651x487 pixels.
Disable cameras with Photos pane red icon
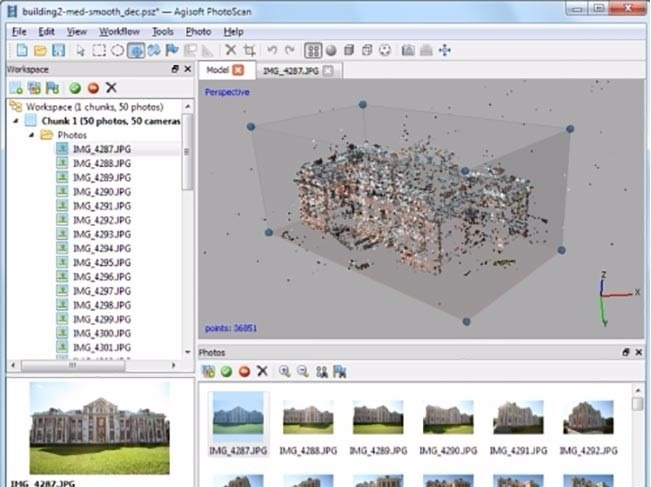(x=245, y=371)
